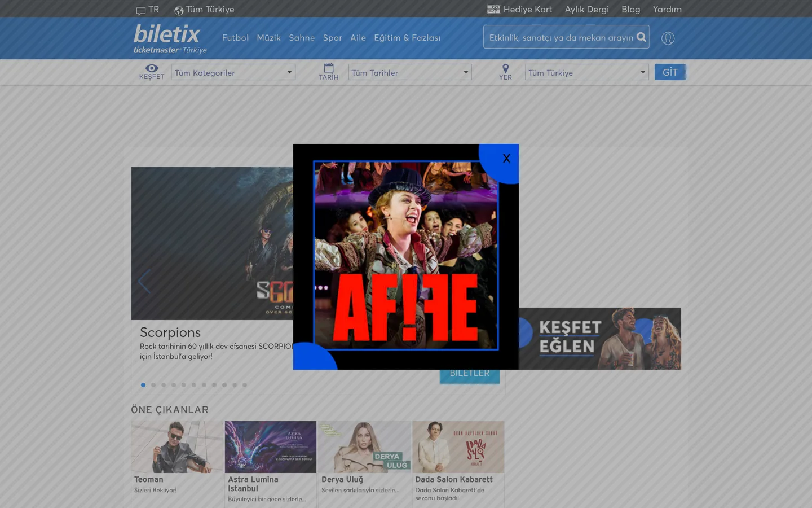The width and height of the screenshot is (812, 508).
Task: Select the last carousel dot
Action: [245, 385]
